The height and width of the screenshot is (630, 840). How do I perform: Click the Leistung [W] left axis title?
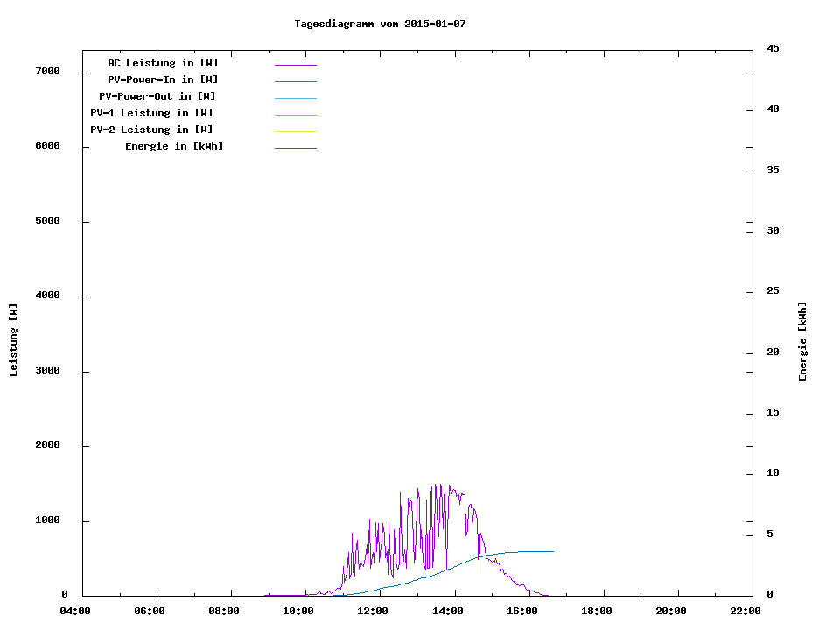pos(13,340)
